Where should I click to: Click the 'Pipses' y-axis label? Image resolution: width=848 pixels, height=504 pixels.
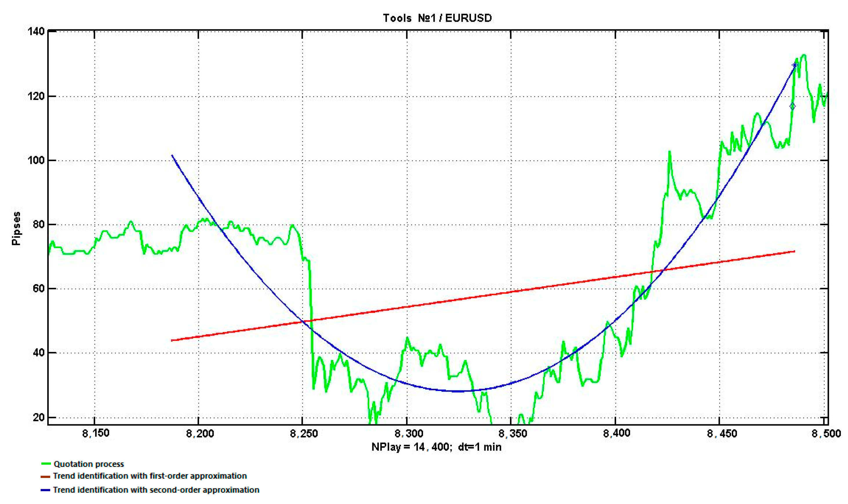coord(16,228)
